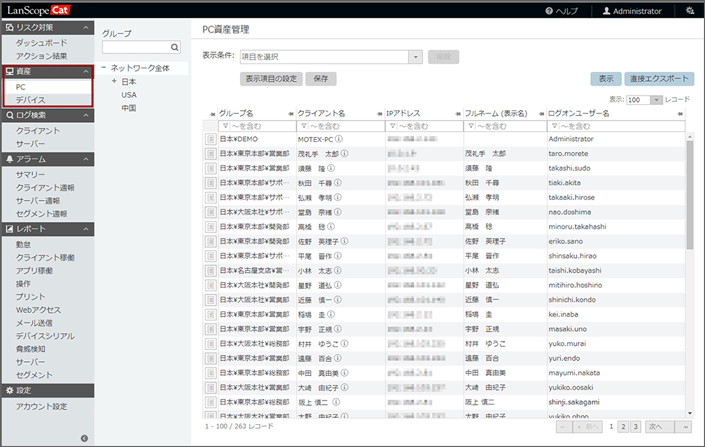705x447 pixels.
Task: Focus the フルネーム filter field
Action: click(505, 126)
